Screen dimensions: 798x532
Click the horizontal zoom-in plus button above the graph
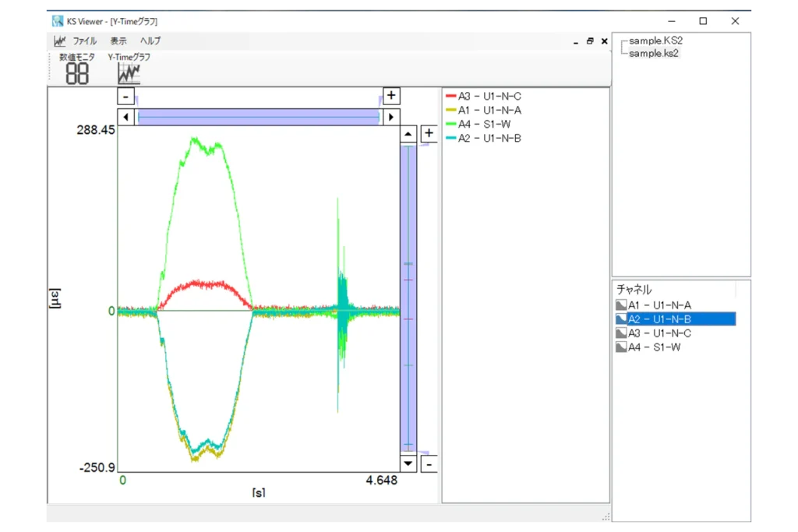click(391, 96)
